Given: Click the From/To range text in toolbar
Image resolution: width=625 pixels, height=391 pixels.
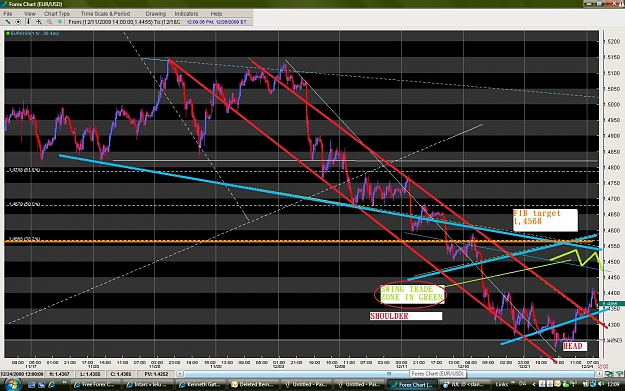Looking at the screenshot, I should (124, 22).
